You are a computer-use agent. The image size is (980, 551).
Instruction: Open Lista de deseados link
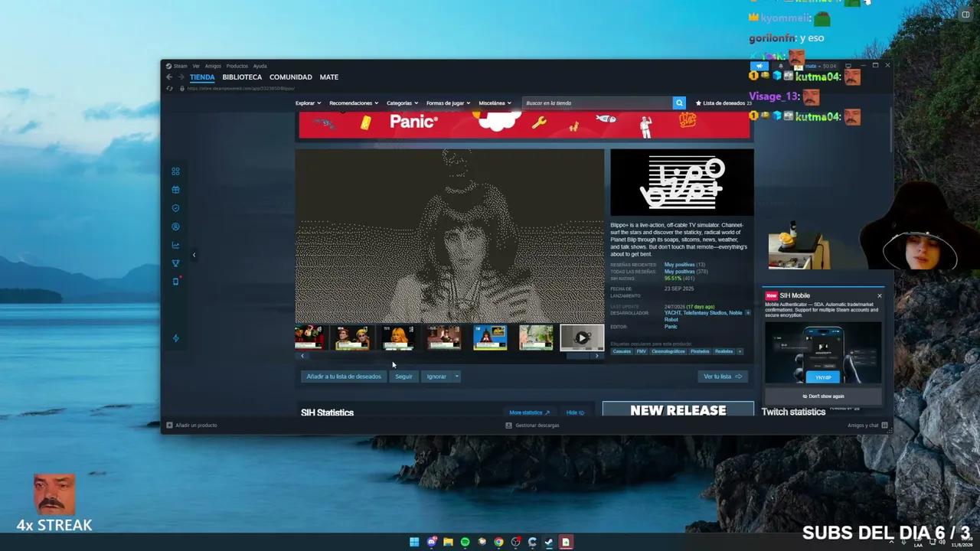point(724,103)
